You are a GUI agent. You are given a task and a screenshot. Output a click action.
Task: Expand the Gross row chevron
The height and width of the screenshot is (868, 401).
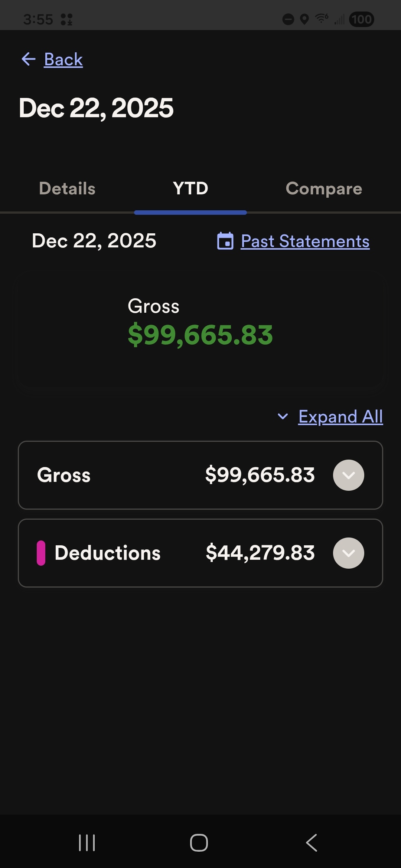coord(348,475)
